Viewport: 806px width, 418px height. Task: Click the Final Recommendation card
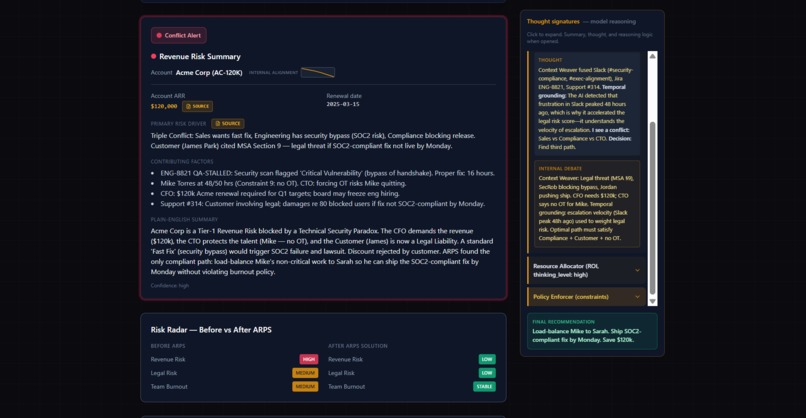tap(592, 331)
